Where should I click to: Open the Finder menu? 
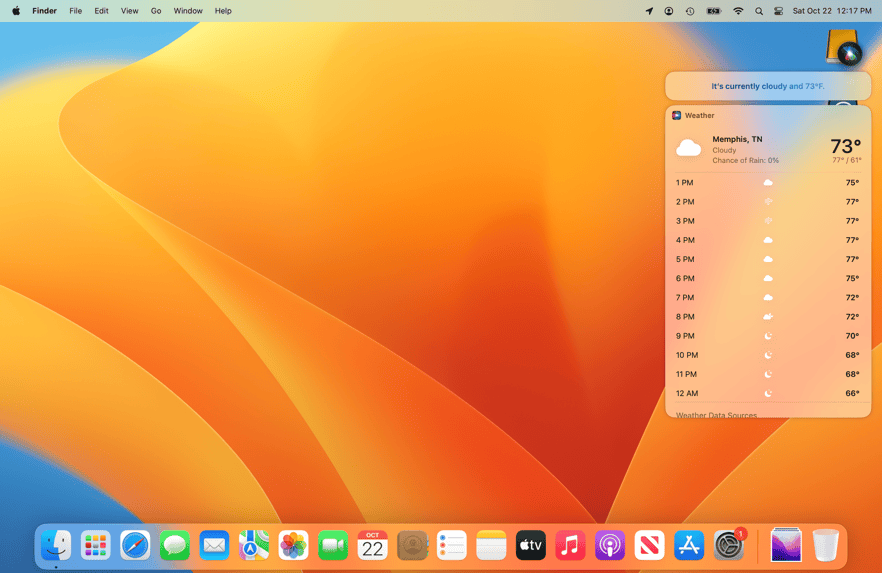[44, 11]
